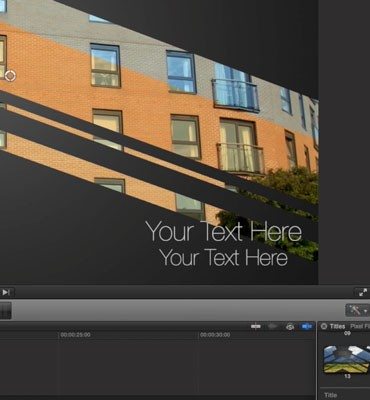Select the smaller Your Text Here subtitle
The height and width of the screenshot is (400, 370).
pos(223,258)
